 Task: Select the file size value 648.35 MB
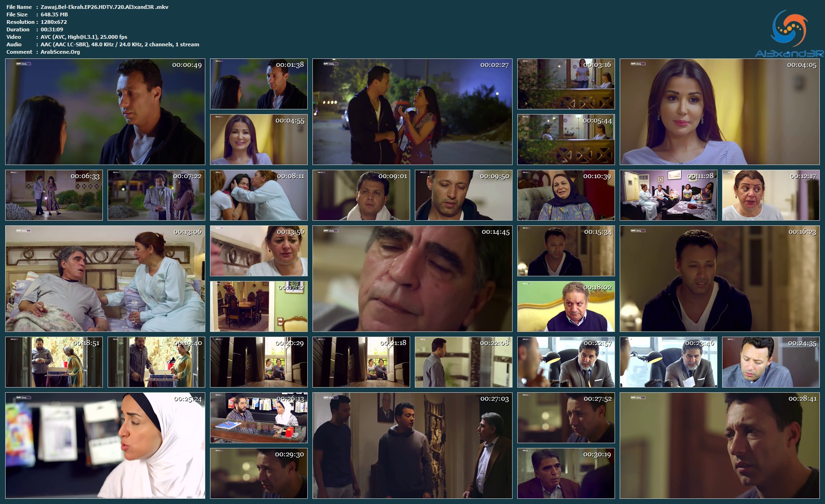pyautogui.click(x=54, y=14)
